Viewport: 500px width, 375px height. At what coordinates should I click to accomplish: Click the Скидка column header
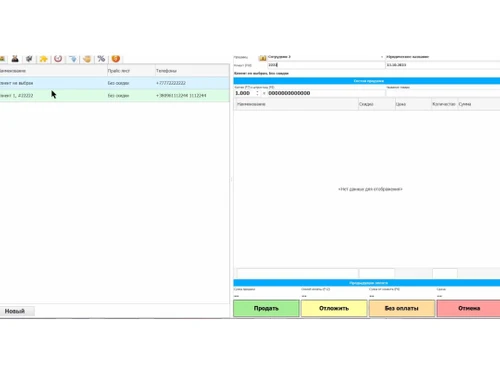pos(377,104)
